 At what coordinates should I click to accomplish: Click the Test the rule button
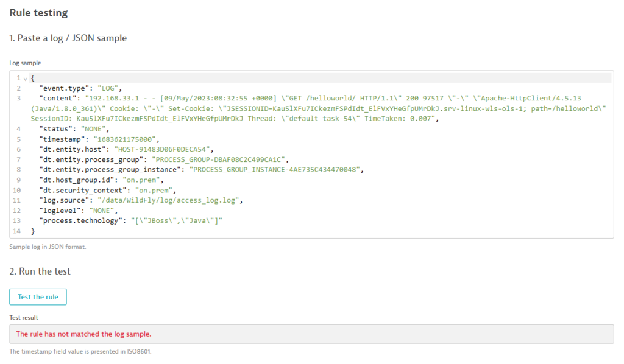point(38,297)
